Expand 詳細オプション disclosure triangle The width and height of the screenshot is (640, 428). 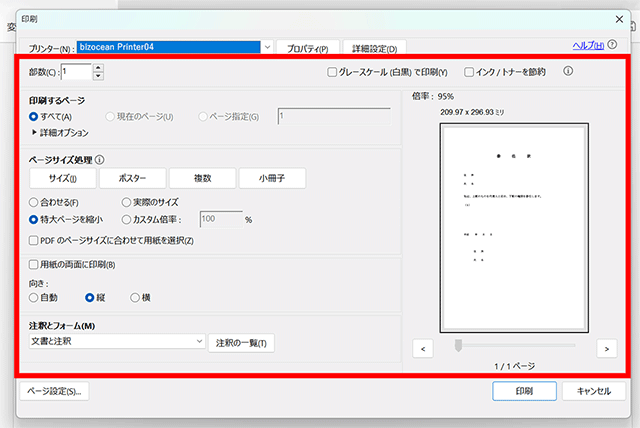[34, 132]
